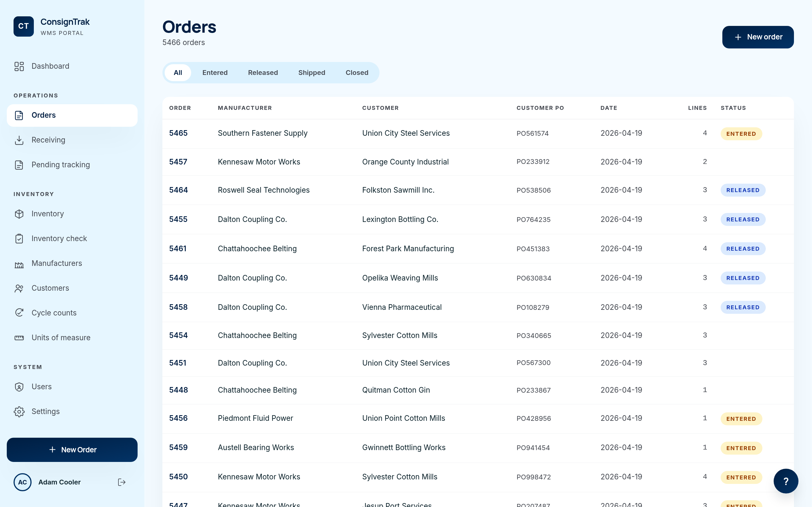
Task: Filter orders by Released status
Action: coord(263,72)
